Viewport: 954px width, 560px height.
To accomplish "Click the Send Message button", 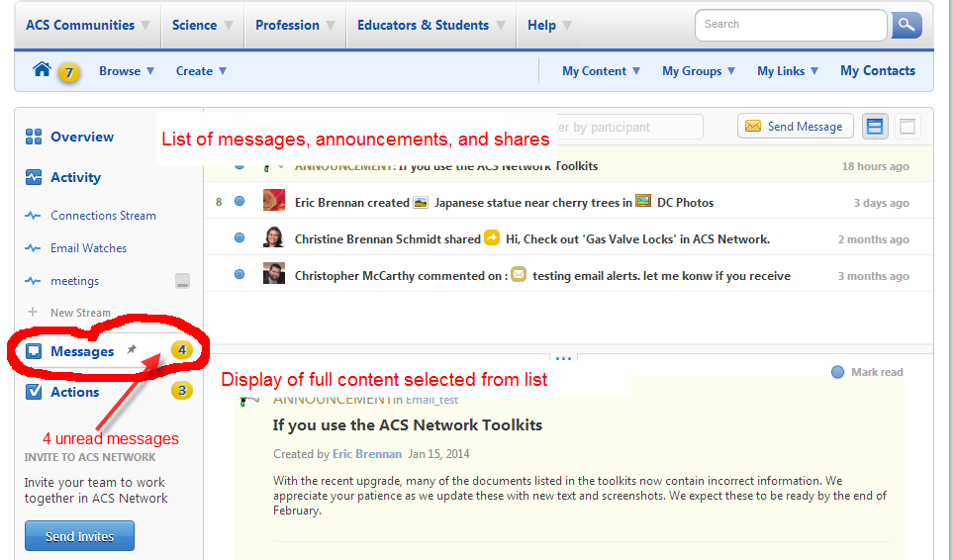I will [795, 126].
